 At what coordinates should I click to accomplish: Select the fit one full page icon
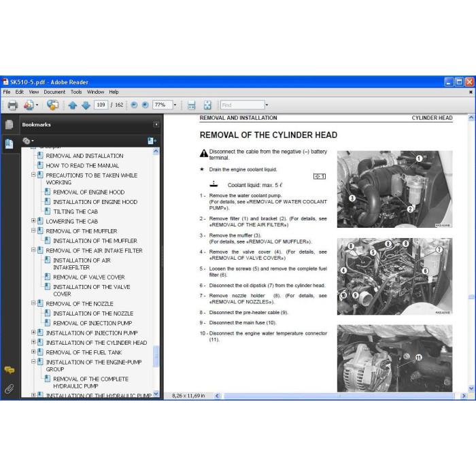207,105
